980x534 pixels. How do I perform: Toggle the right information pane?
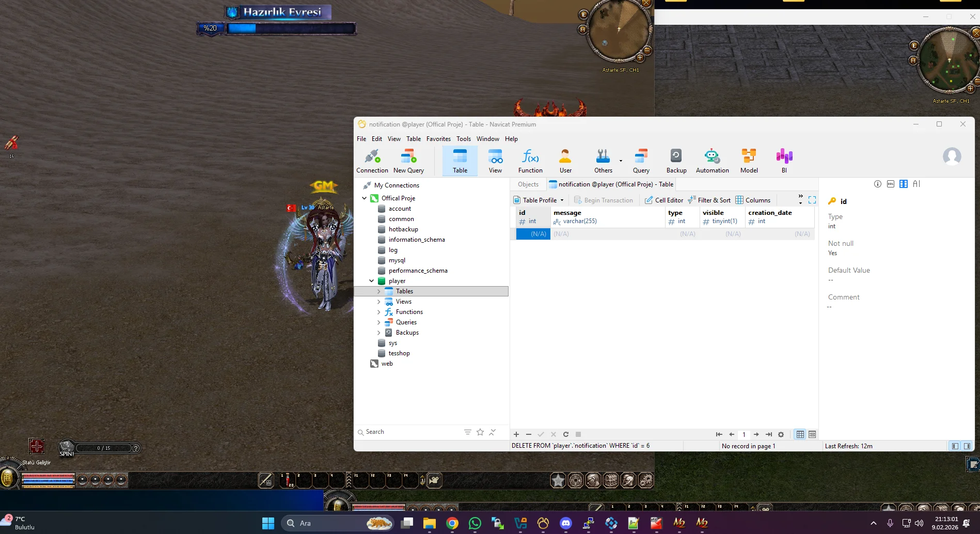(967, 446)
